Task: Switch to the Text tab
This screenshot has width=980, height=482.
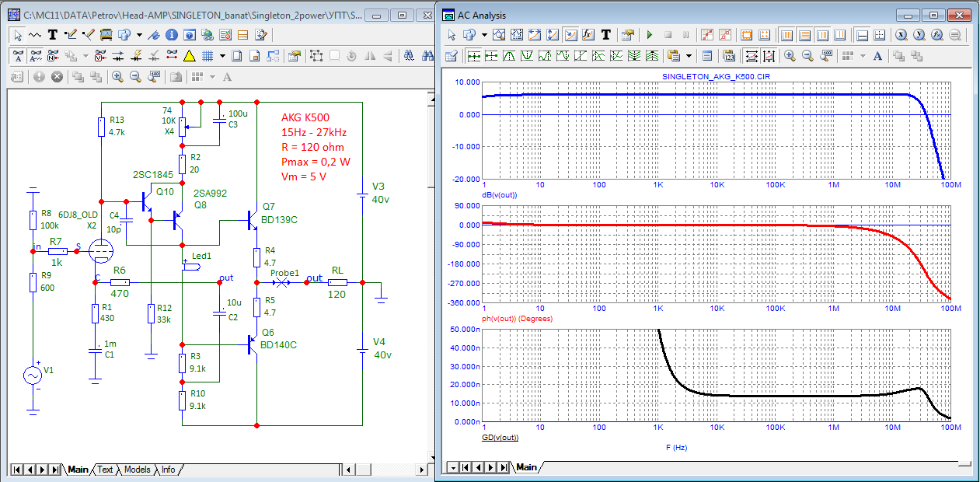Action: (105, 470)
